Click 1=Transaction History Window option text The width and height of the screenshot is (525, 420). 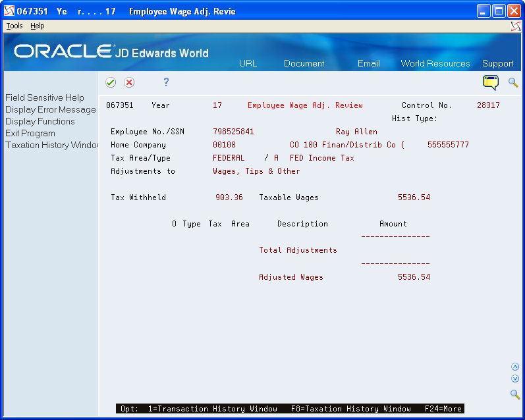213,409
